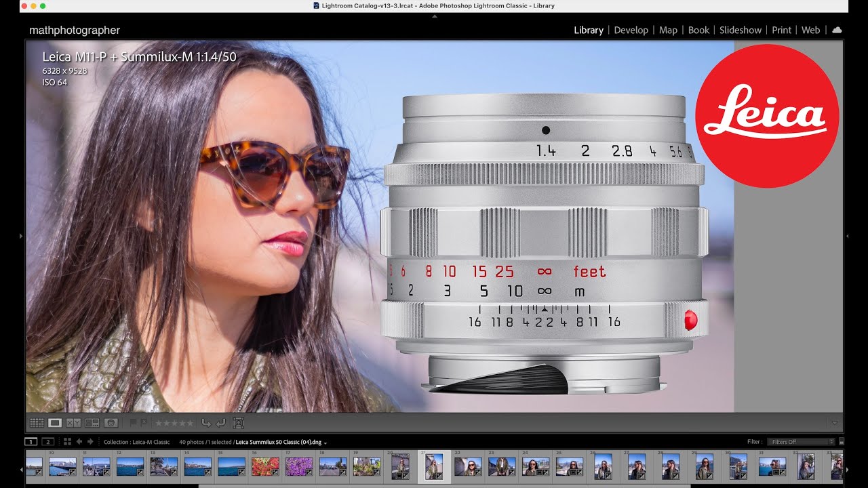This screenshot has height=488, width=868.
Task: Open the Slideshow module
Action: click(741, 30)
